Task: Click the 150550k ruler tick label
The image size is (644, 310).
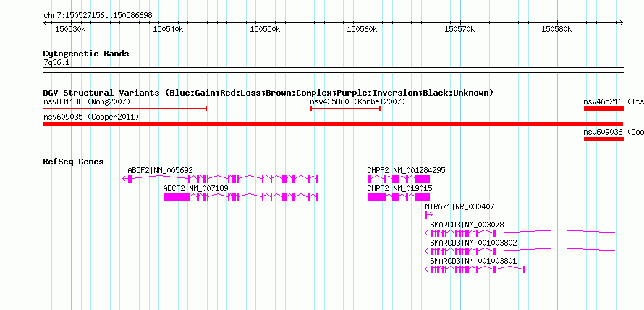Action: (x=265, y=29)
